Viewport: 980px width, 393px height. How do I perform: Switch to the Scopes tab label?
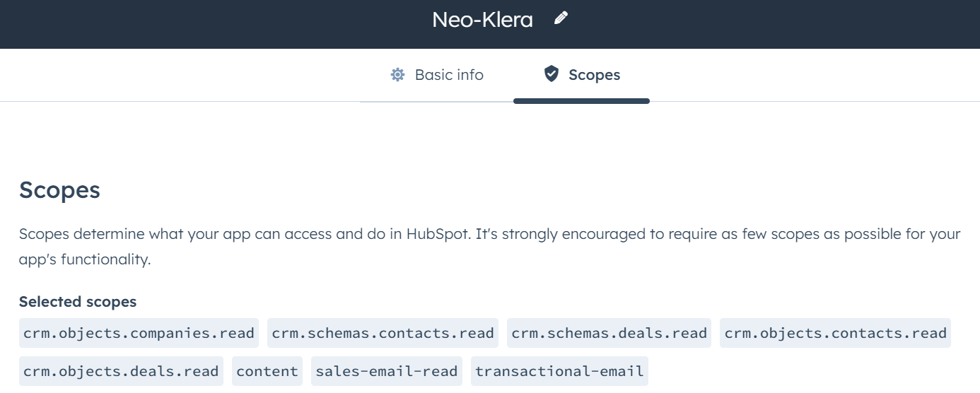point(594,75)
